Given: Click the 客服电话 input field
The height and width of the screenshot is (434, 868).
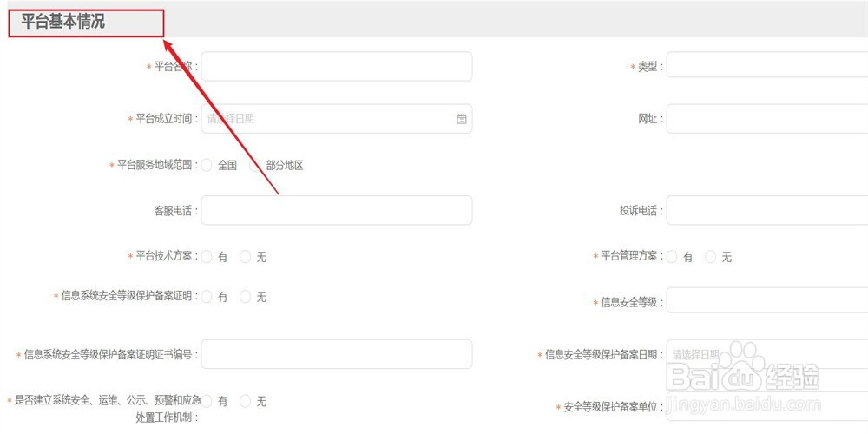Looking at the screenshot, I should point(337,210).
